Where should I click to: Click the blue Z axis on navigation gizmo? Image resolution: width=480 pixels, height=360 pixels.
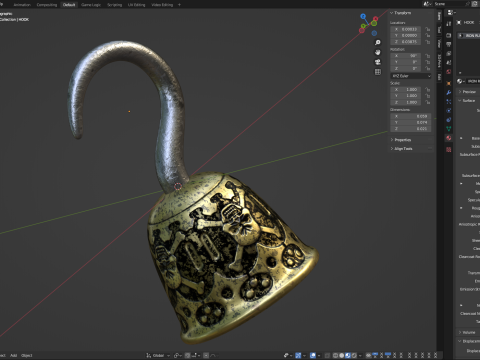363,16
